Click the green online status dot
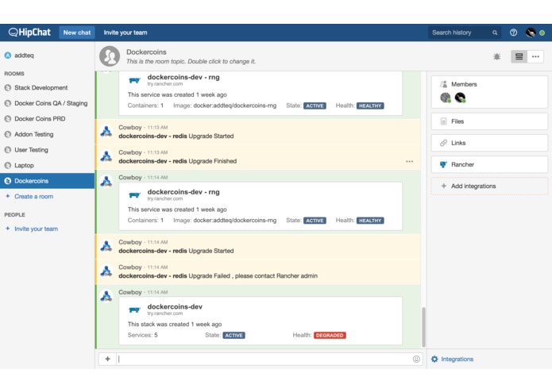Viewport: 552px width, 392px height. pos(542,33)
